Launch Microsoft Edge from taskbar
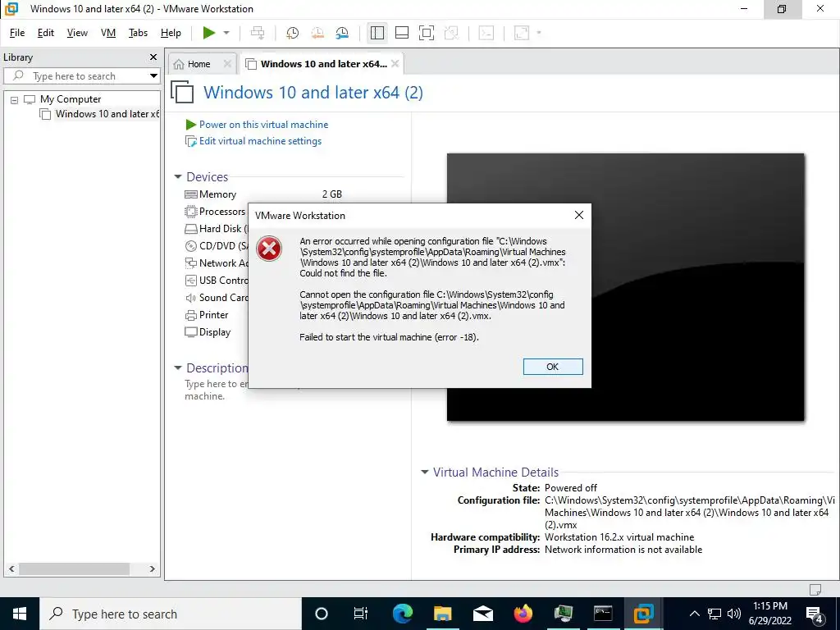Viewport: 840px width, 630px height. click(402, 614)
